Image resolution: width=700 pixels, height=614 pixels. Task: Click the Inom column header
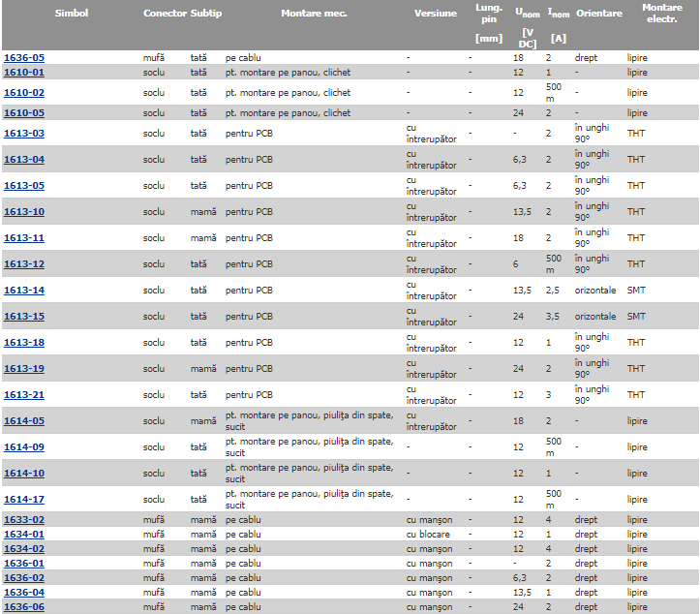coord(559,13)
